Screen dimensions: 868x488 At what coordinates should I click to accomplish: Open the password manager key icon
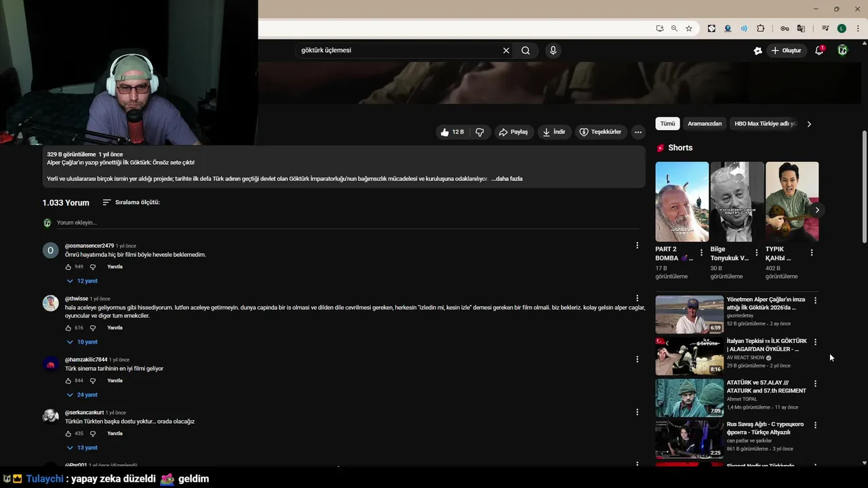(x=785, y=28)
